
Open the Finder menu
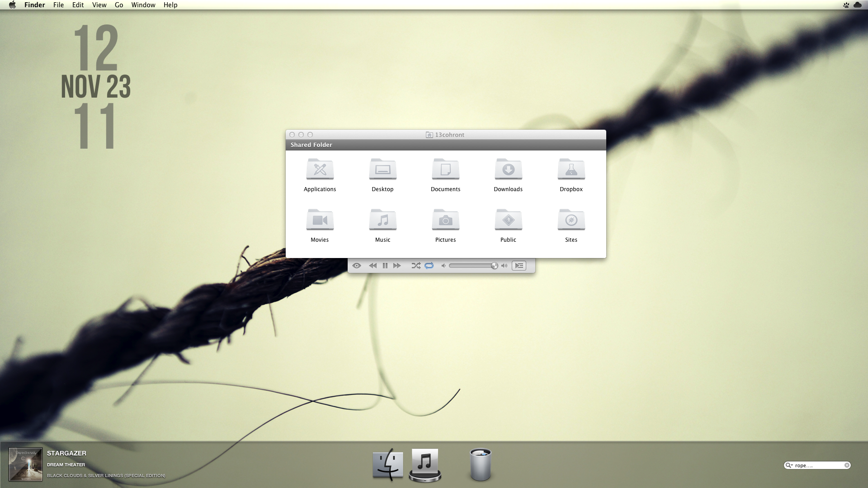pos(34,5)
